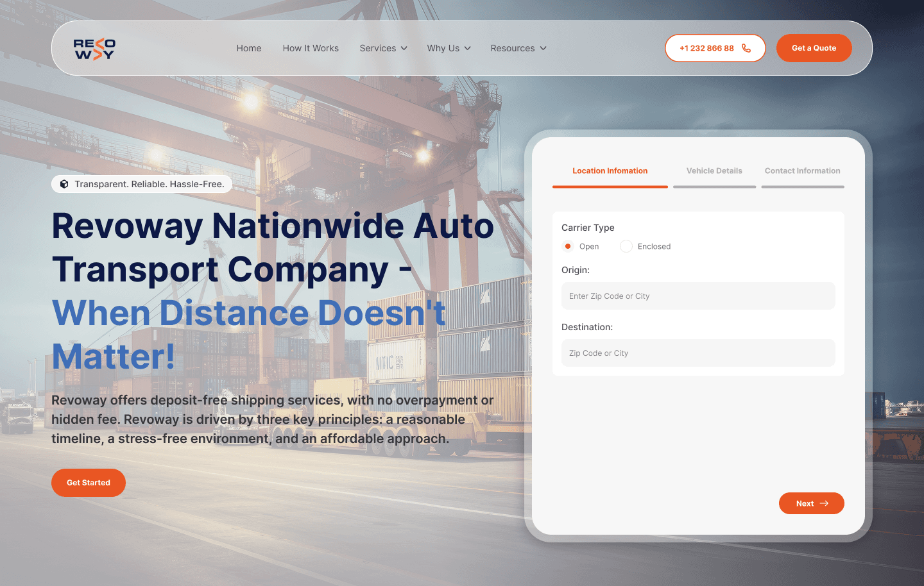The image size is (924, 586).
Task: Click the Get a Quote button
Action: (814, 48)
